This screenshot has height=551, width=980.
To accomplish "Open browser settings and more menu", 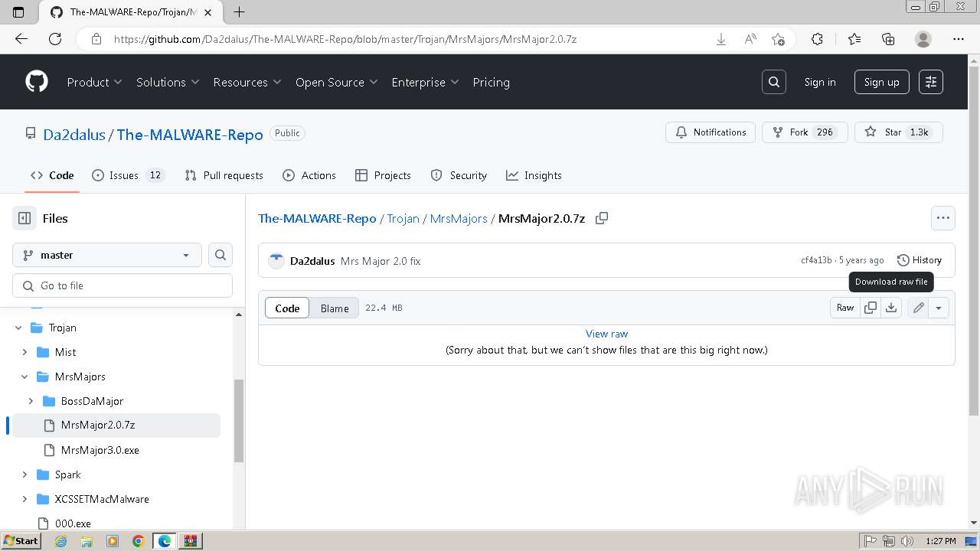I will (x=959, y=39).
